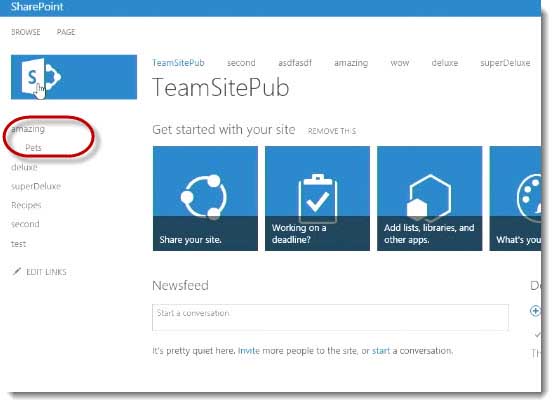Open second in the left sidebar
The width and height of the screenshot is (556, 407).
click(x=25, y=224)
